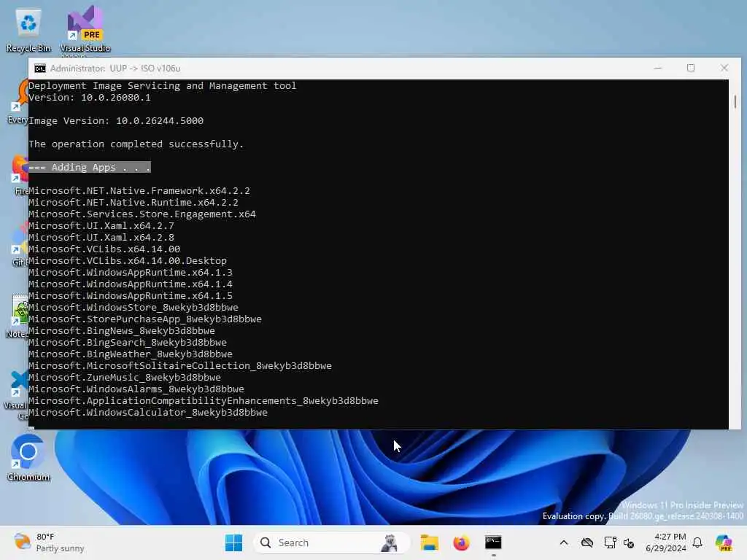Click 'Microsoft.WindowsStore_8wekyb3d8bbwe' line

pyautogui.click(x=133, y=308)
